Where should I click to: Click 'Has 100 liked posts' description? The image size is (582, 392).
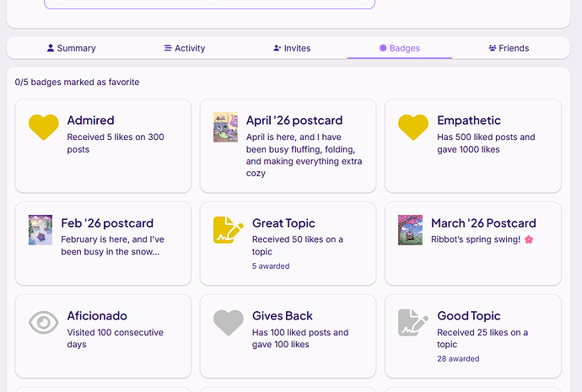[x=300, y=338]
